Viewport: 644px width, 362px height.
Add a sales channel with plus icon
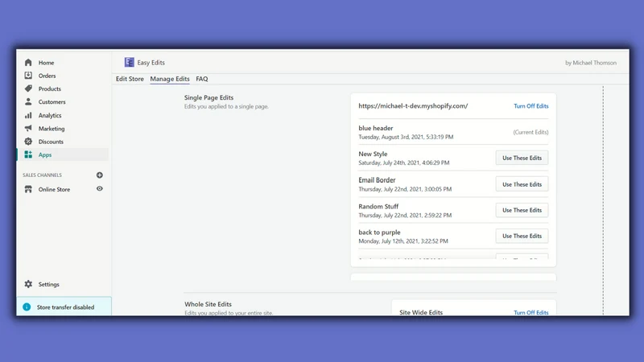pyautogui.click(x=99, y=175)
